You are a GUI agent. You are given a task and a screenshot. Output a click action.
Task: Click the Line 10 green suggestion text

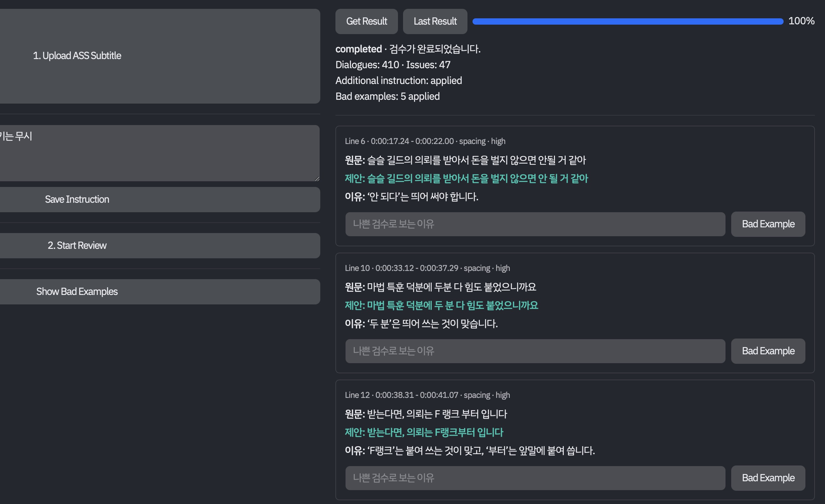click(x=441, y=305)
